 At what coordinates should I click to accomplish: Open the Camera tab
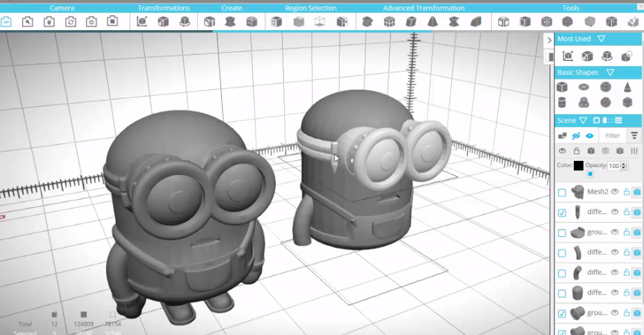(x=62, y=8)
